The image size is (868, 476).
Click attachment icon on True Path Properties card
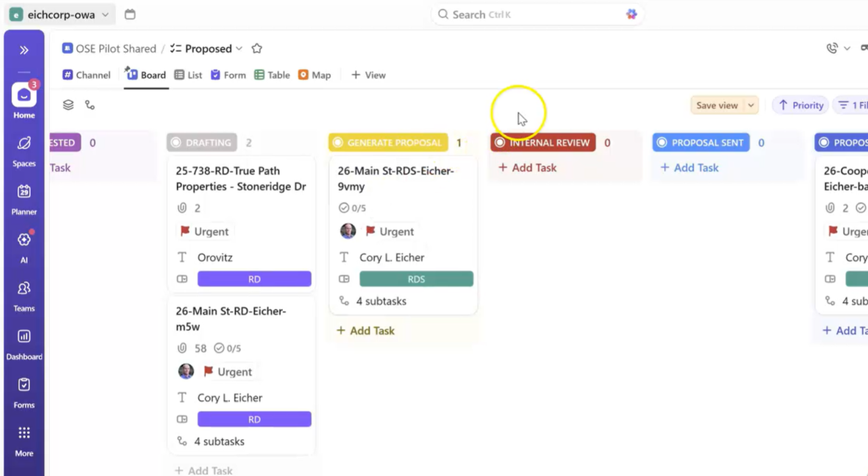tap(182, 208)
